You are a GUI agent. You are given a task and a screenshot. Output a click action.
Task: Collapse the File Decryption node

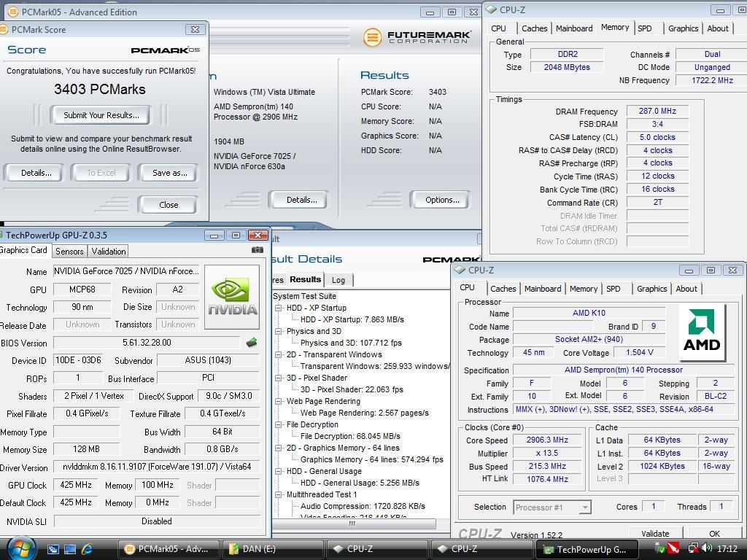tap(279, 425)
